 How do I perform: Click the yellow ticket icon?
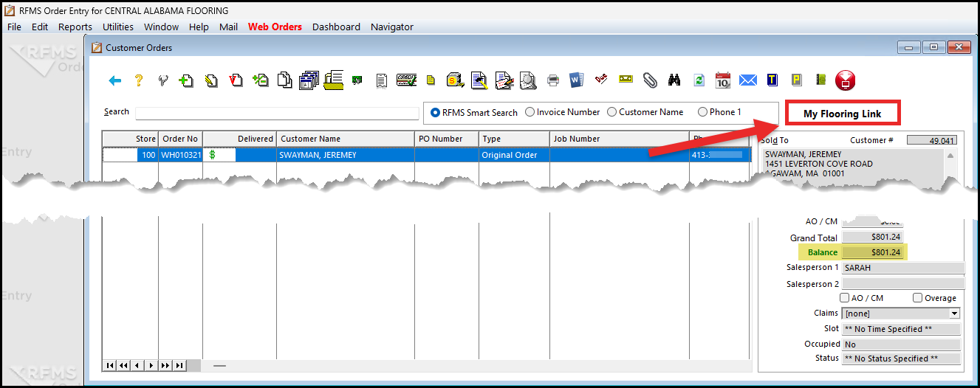click(x=626, y=80)
